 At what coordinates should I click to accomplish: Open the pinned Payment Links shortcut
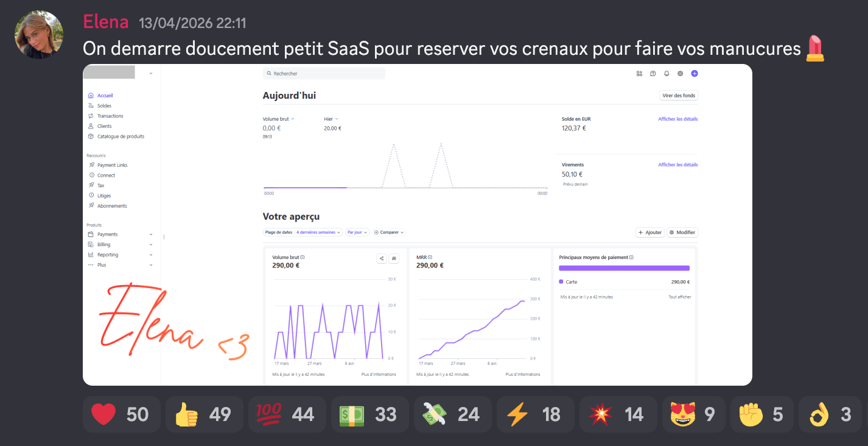click(112, 165)
